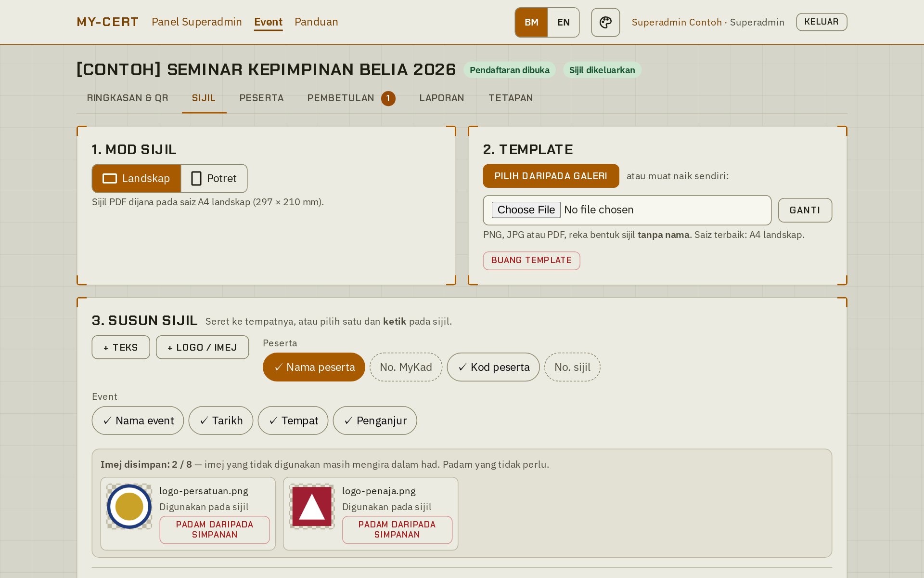Toggle the Tarikh field chip
924x578 pixels.
(x=221, y=420)
